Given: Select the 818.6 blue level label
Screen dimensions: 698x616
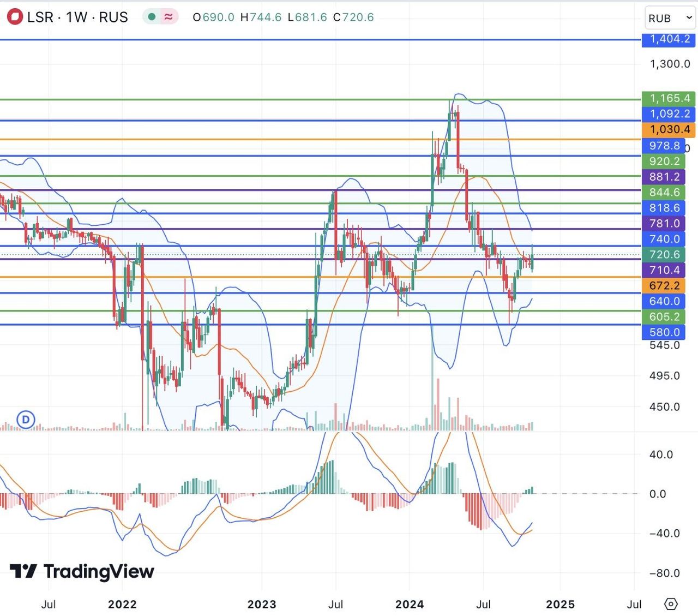Looking at the screenshot, I should pos(664,208).
